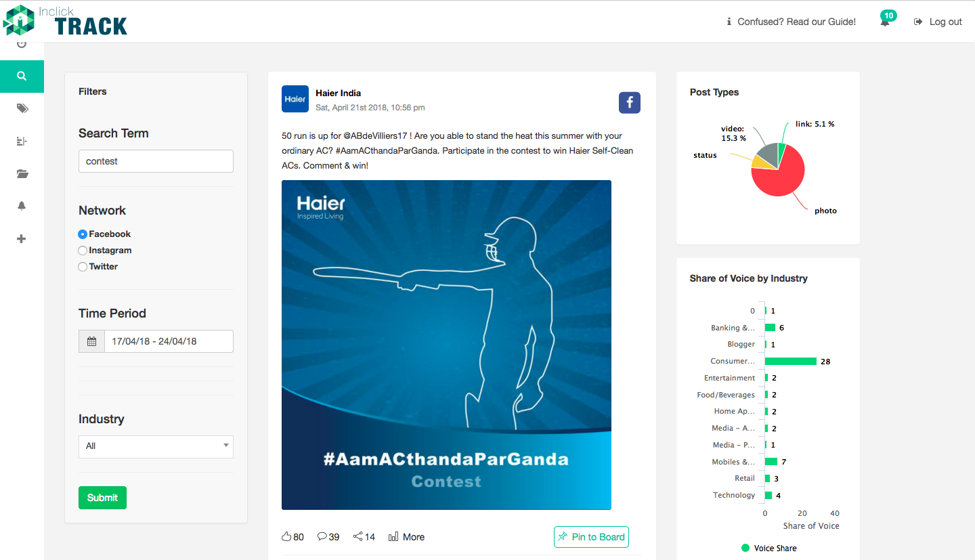This screenshot has height=560, width=975.
Task: Click the comments bubble icon showing 39
Action: (x=322, y=536)
